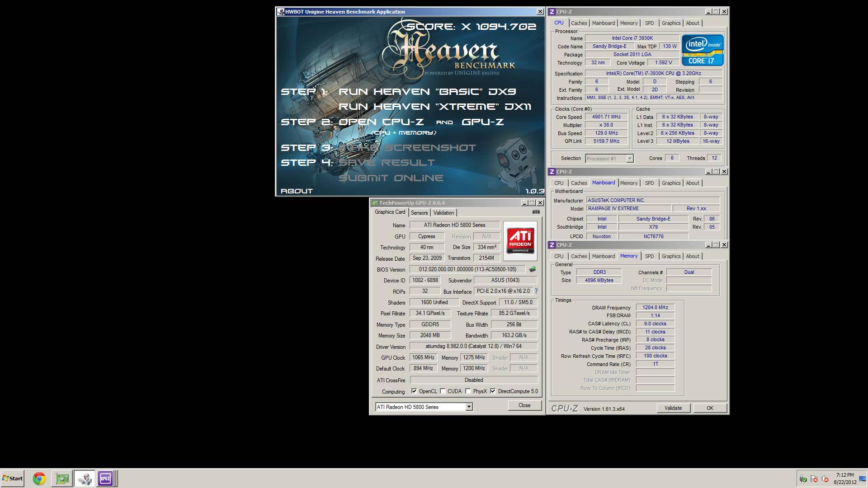Click the Core Voltage 1.592 V value
This screenshot has height=488, width=868.
coord(663,62)
